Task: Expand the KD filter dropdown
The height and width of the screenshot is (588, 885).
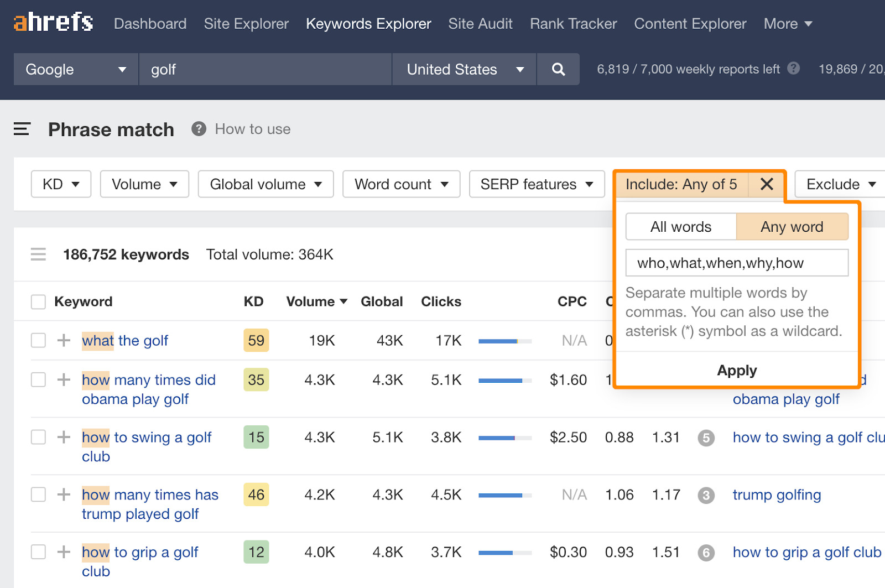Action: point(61,184)
